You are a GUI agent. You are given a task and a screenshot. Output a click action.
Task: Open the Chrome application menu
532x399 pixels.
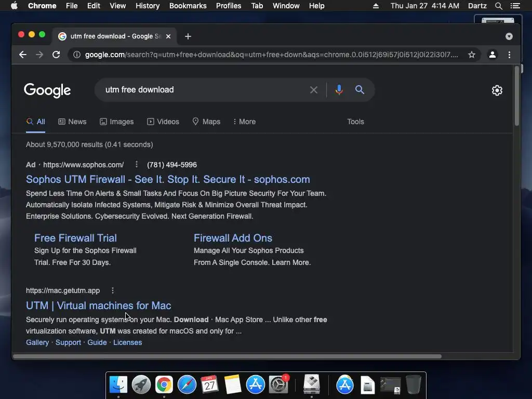pyautogui.click(x=42, y=6)
